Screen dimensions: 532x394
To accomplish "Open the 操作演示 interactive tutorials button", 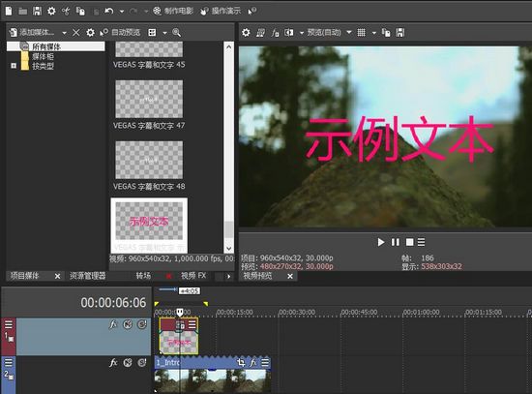I will tap(221, 11).
